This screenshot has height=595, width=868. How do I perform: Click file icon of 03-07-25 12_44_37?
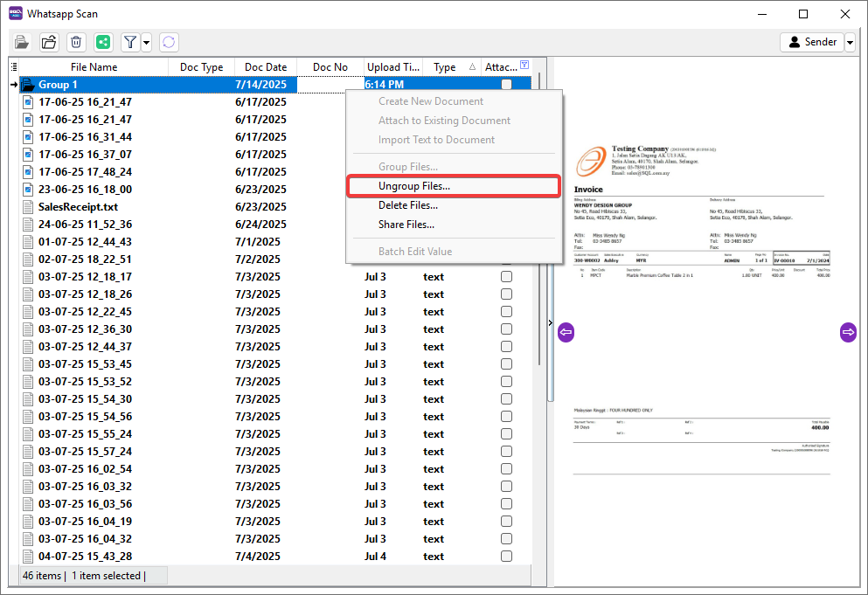click(x=28, y=347)
